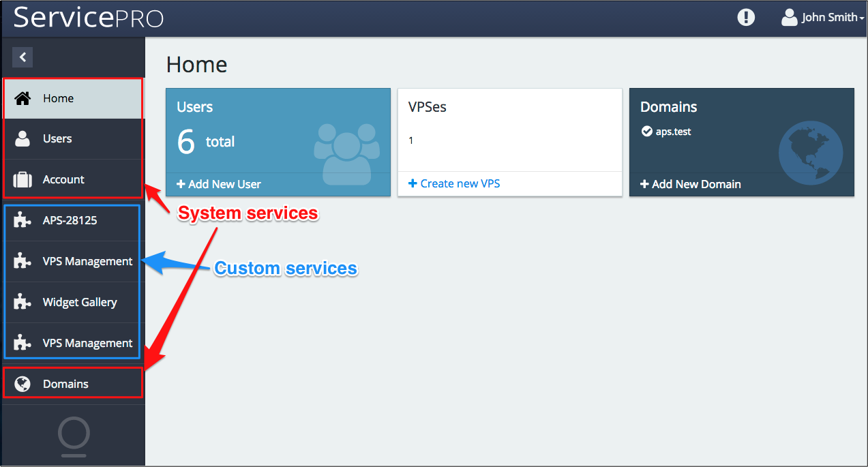Click the "6 total" users count
The width and height of the screenshot is (868, 467).
tap(205, 142)
